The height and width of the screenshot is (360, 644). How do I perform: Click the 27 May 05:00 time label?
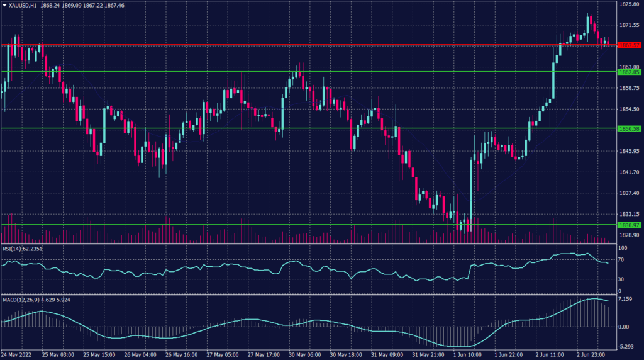[x=223, y=355]
